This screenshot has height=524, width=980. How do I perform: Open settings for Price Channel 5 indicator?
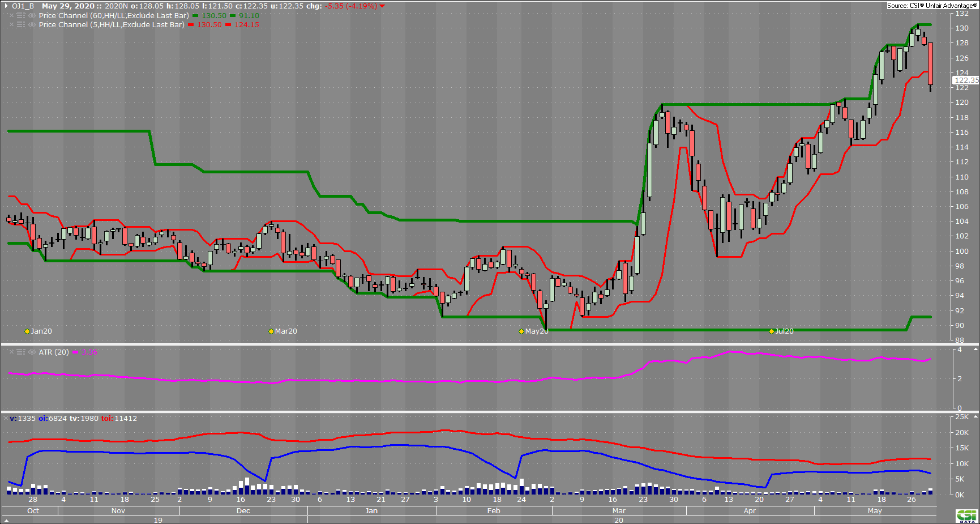point(21,25)
